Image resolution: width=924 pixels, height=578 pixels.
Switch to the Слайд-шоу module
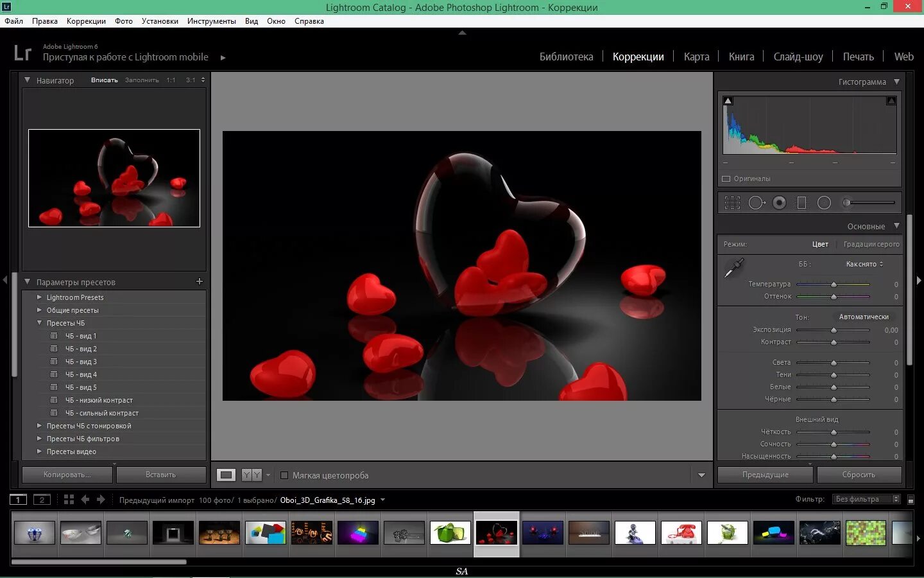[798, 57]
